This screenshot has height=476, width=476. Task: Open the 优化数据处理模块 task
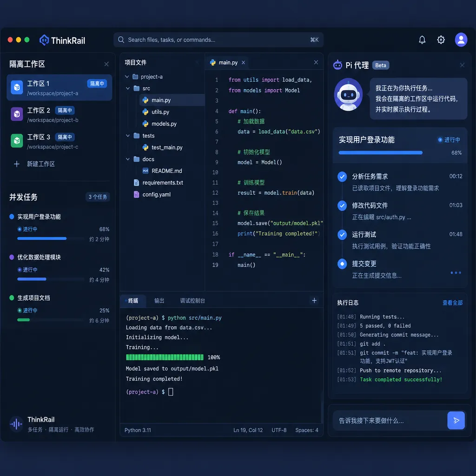[x=39, y=257]
